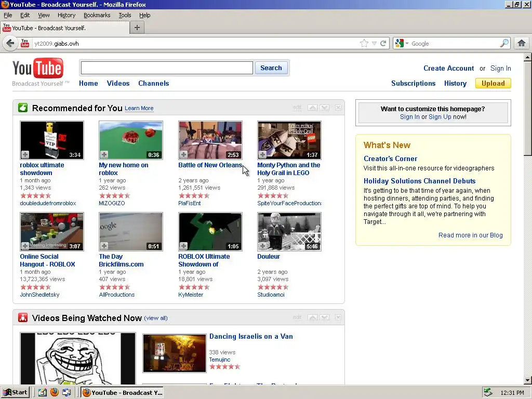Select the YouTube browser tab

pos(65,28)
